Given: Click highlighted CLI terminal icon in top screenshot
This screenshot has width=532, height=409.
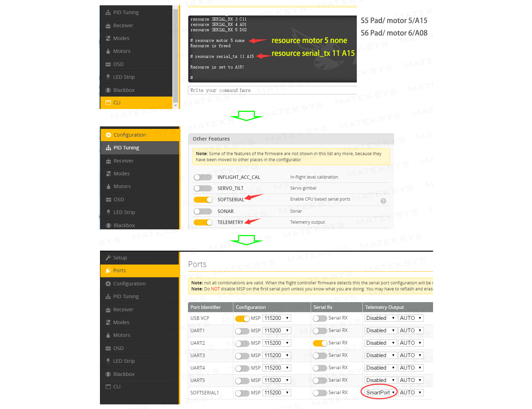Looking at the screenshot, I should point(108,103).
